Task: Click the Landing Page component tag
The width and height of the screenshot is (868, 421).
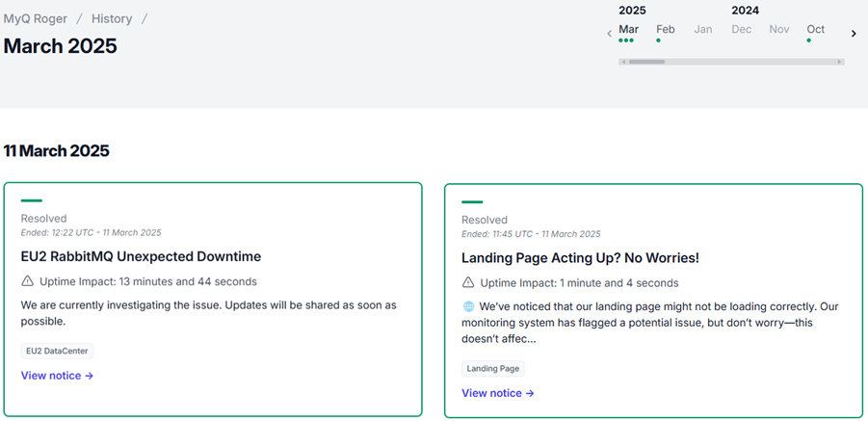Action: point(492,369)
